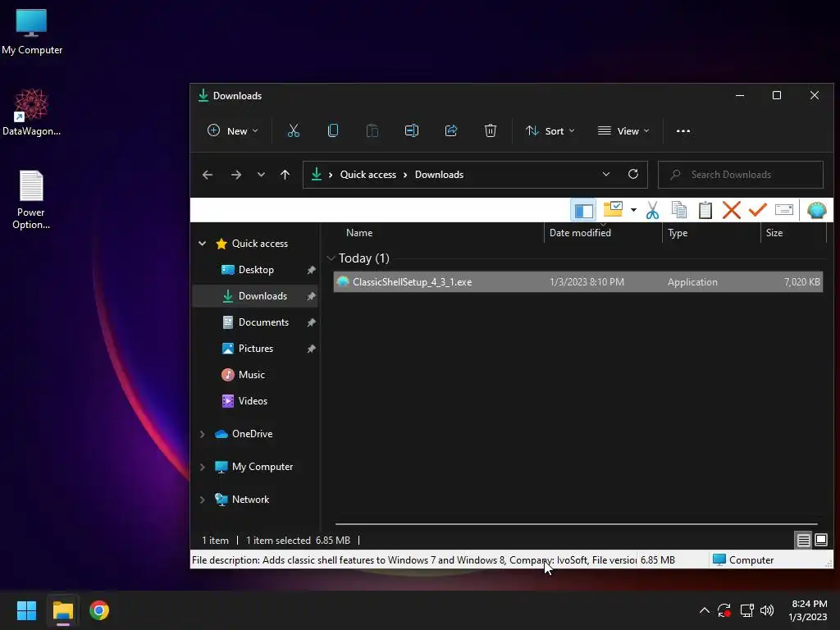Open recent locations dropdown chevron
The height and width of the screenshot is (630, 840).
click(x=261, y=175)
